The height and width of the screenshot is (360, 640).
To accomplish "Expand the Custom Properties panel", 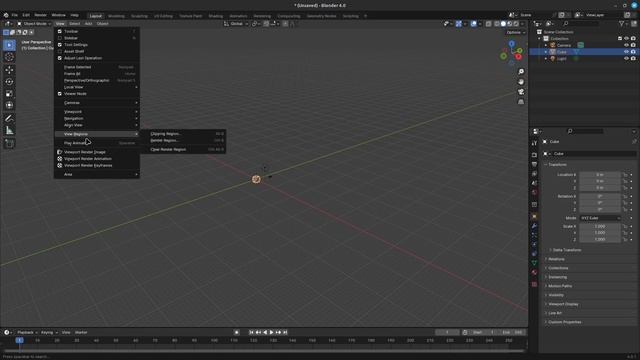I will point(564,322).
